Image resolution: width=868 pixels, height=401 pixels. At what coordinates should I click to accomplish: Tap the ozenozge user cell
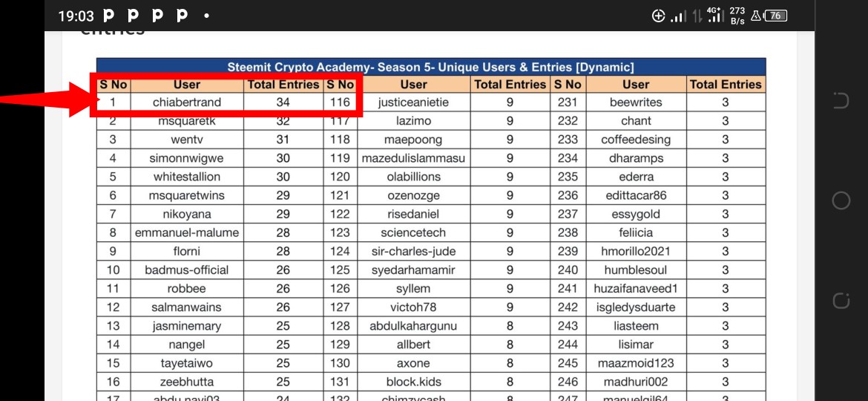click(413, 195)
